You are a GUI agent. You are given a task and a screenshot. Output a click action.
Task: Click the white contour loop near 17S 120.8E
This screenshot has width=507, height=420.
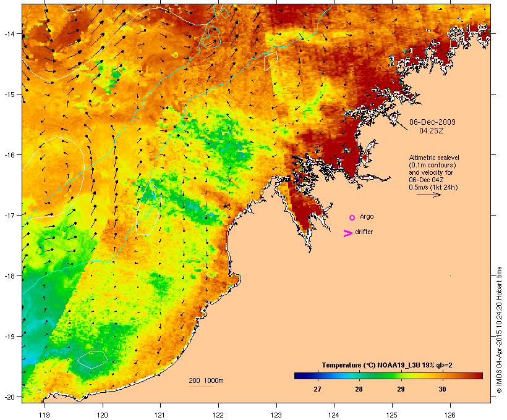[x=148, y=208]
